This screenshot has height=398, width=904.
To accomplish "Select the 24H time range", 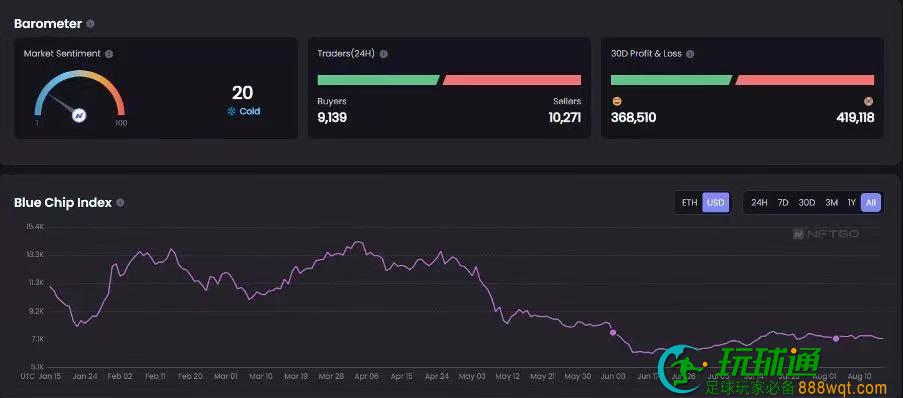I will (x=759, y=202).
